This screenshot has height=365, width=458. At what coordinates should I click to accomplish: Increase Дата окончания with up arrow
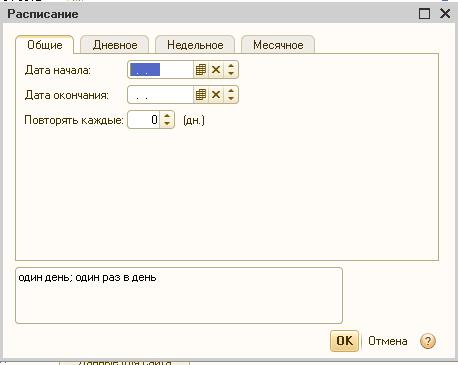(231, 91)
